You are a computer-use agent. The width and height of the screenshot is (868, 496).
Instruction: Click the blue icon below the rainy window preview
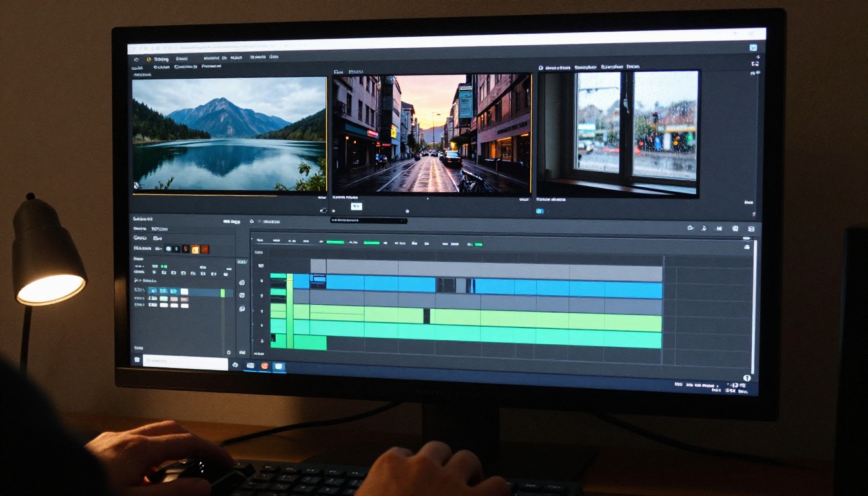(540, 211)
